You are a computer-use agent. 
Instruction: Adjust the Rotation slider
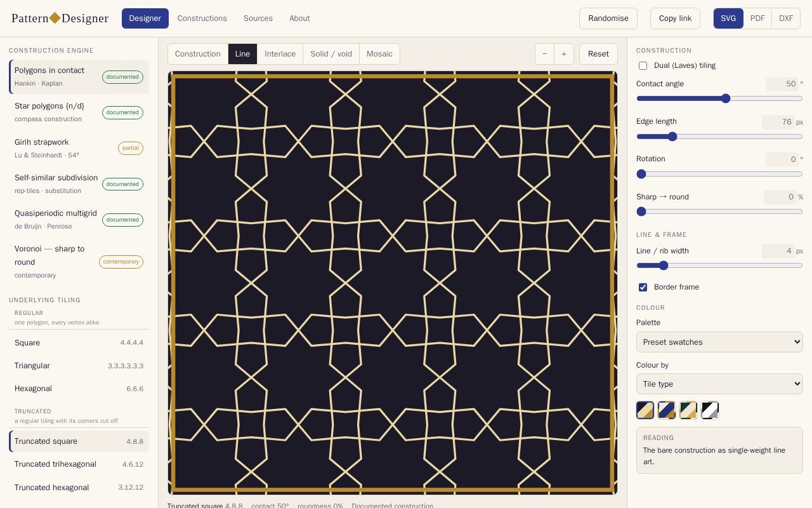pos(719,174)
